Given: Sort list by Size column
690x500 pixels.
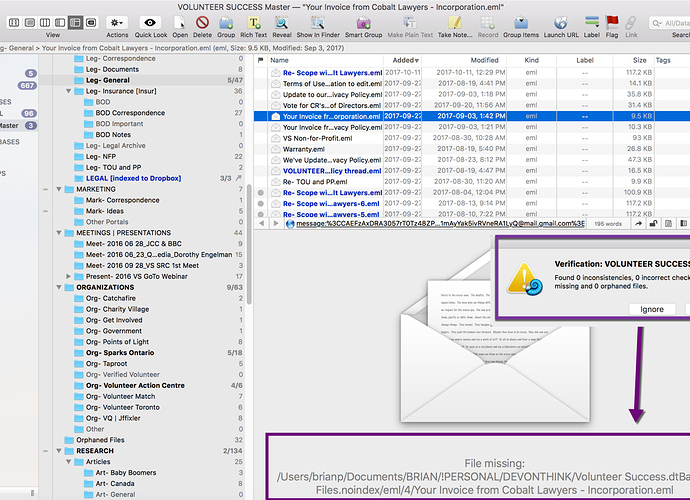Looking at the screenshot, I should (x=633, y=60).
